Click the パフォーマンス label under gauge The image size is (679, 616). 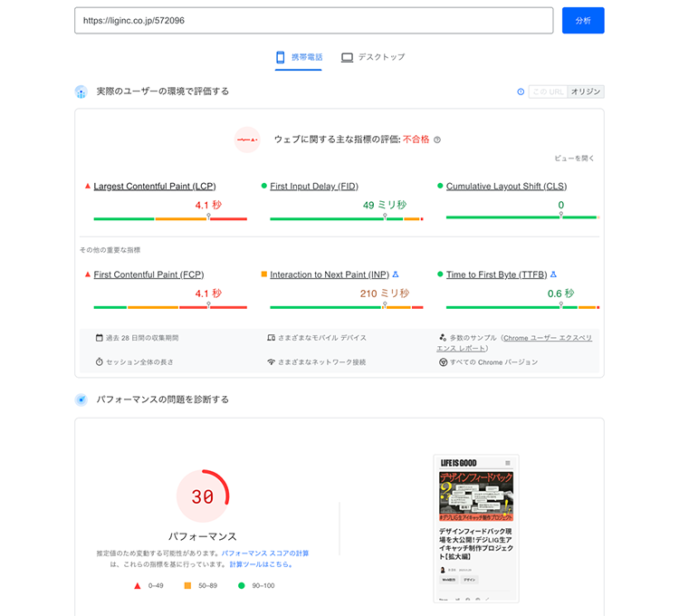203,536
